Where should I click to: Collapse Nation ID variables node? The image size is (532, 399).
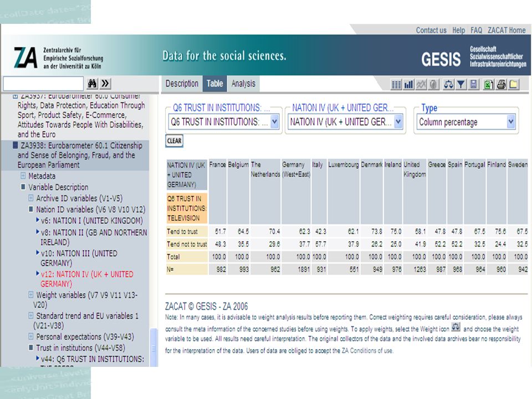(x=31, y=209)
